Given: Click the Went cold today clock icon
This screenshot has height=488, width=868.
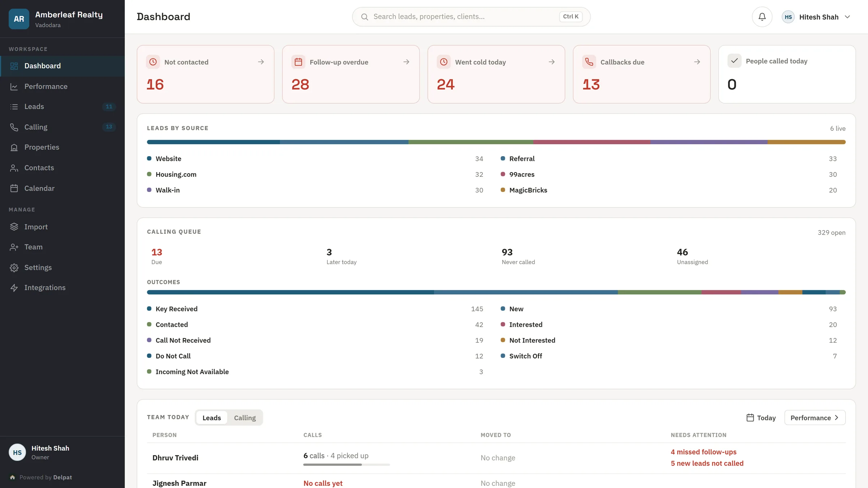Looking at the screenshot, I should point(444,62).
